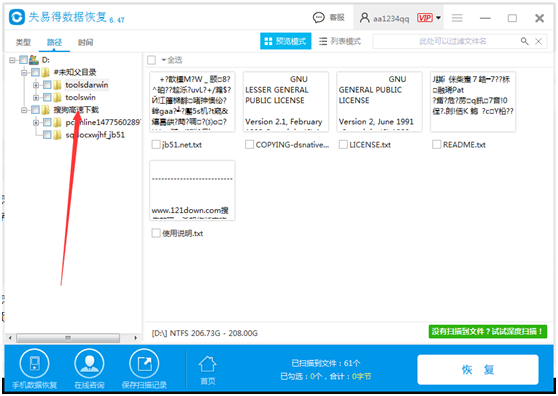Click the 保存扫描记录 save scan record icon
This screenshot has width=558, height=396.
144,363
